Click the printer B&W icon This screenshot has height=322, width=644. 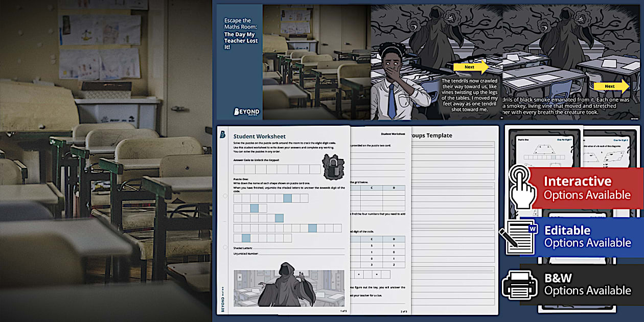(x=519, y=284)
